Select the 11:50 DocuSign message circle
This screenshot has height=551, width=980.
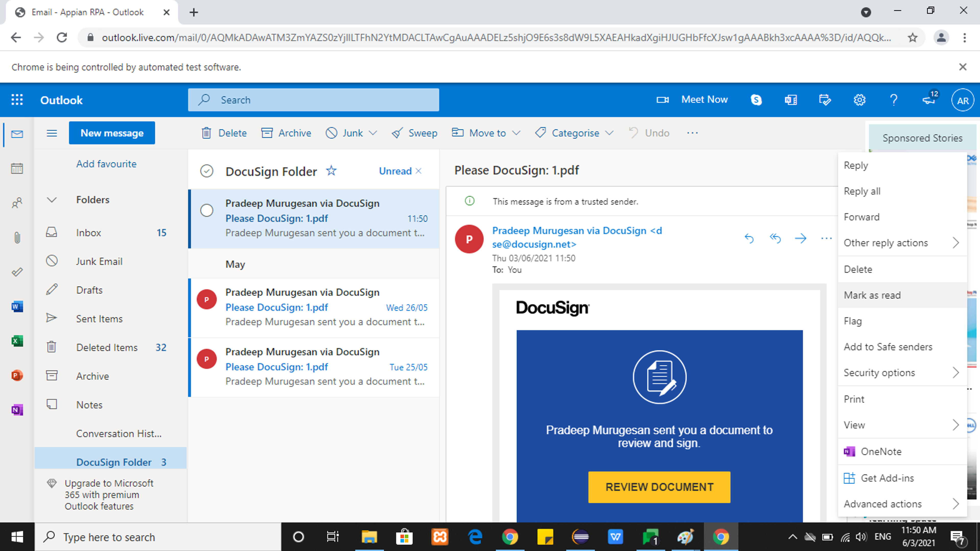(x=206, y=210)
